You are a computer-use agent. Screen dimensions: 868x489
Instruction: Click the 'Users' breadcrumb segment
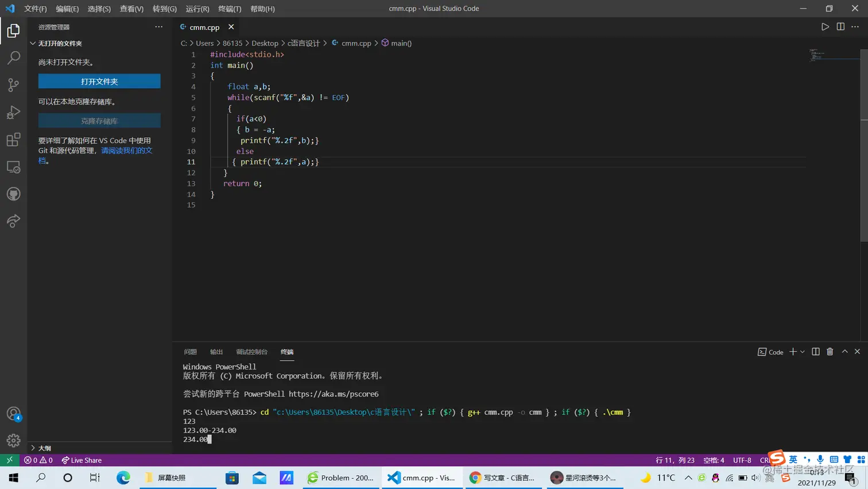point(204,43)
